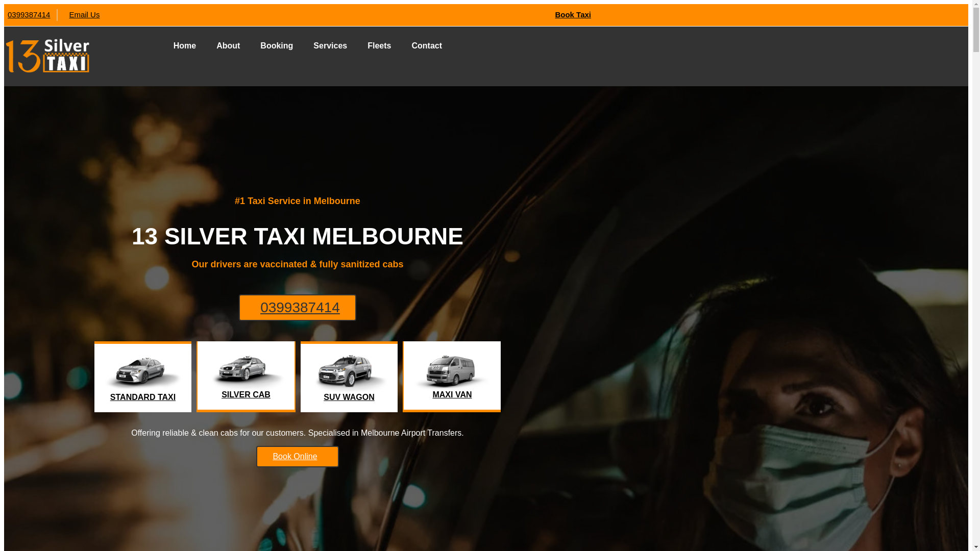Select the SUV WAGON label link

tap(349, 397)
